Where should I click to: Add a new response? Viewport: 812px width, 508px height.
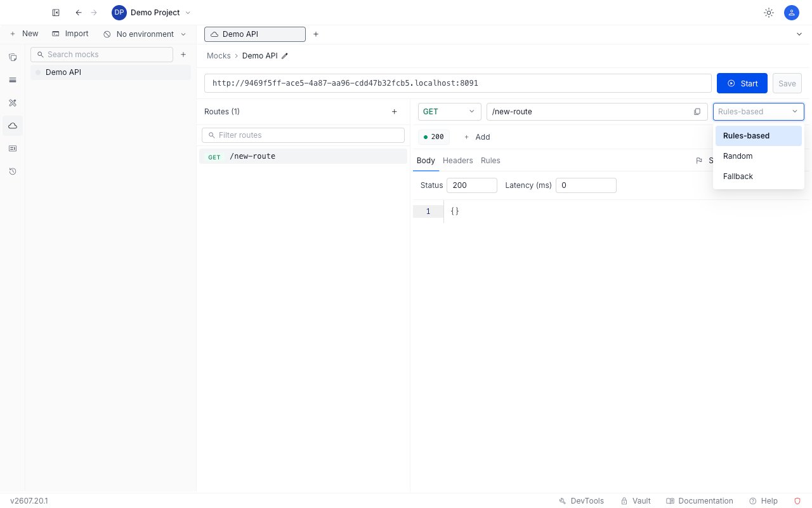[x=476, y=137]
